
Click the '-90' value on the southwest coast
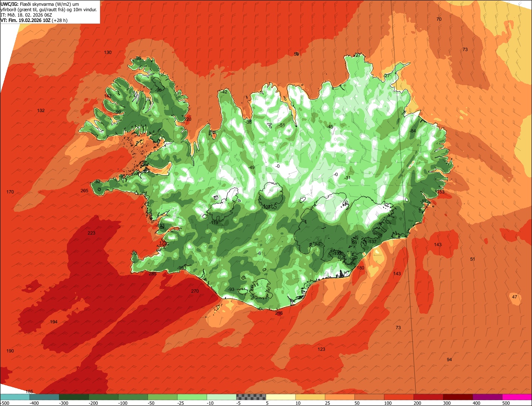(180, 268)
